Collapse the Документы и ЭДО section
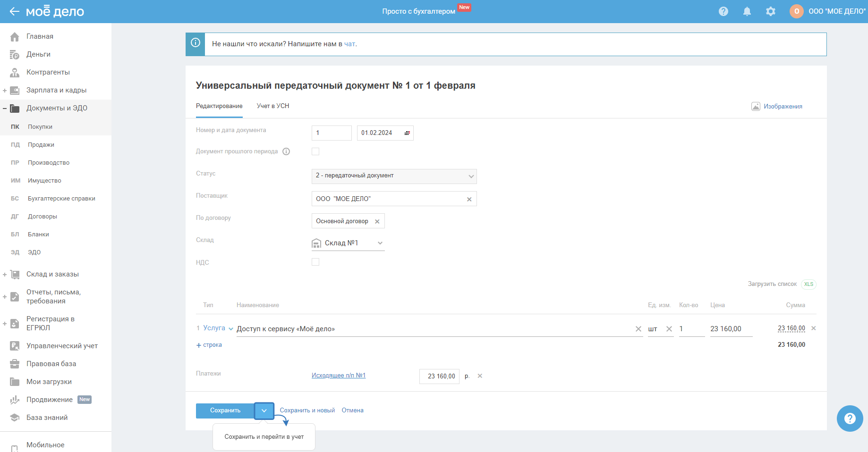The image size is (868, 452). click(x=5, y=109)
